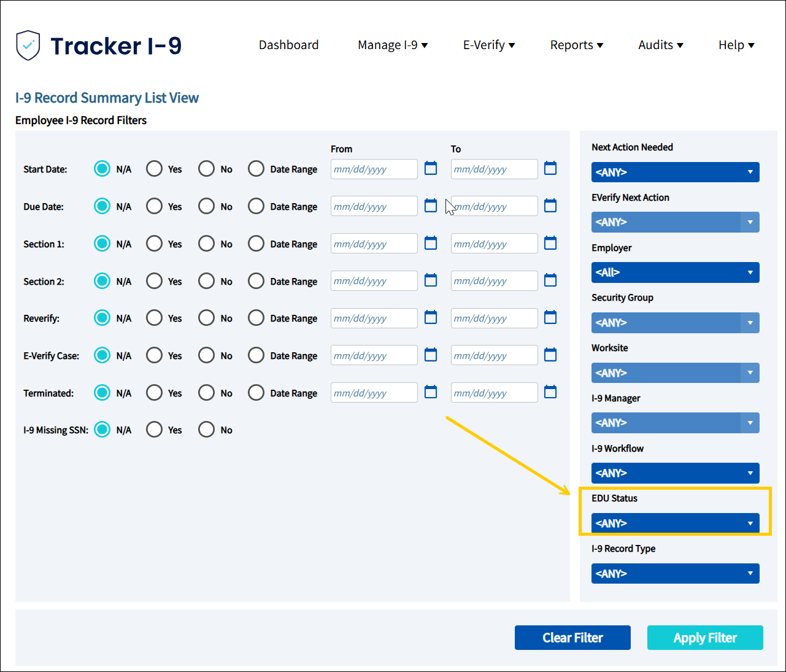Click the Clear Filter button
The image size is (786, 672).
[x=572, y=638]
